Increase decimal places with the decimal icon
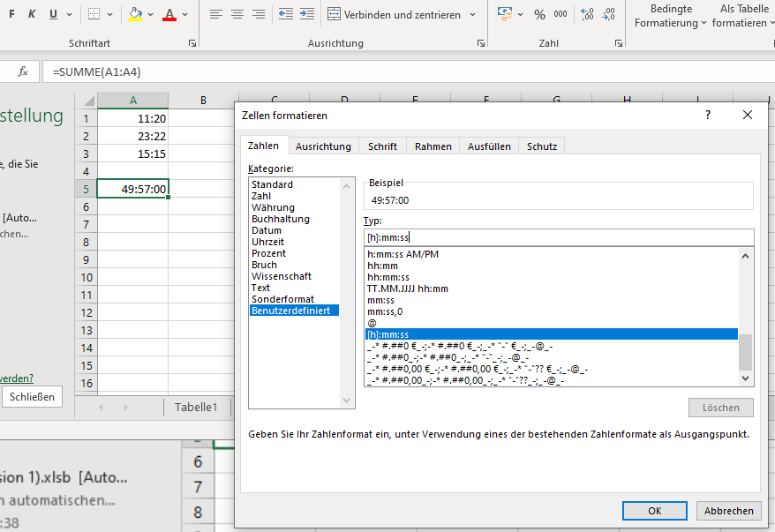Screen dimensions: 775x532 [x=585, y=15]
